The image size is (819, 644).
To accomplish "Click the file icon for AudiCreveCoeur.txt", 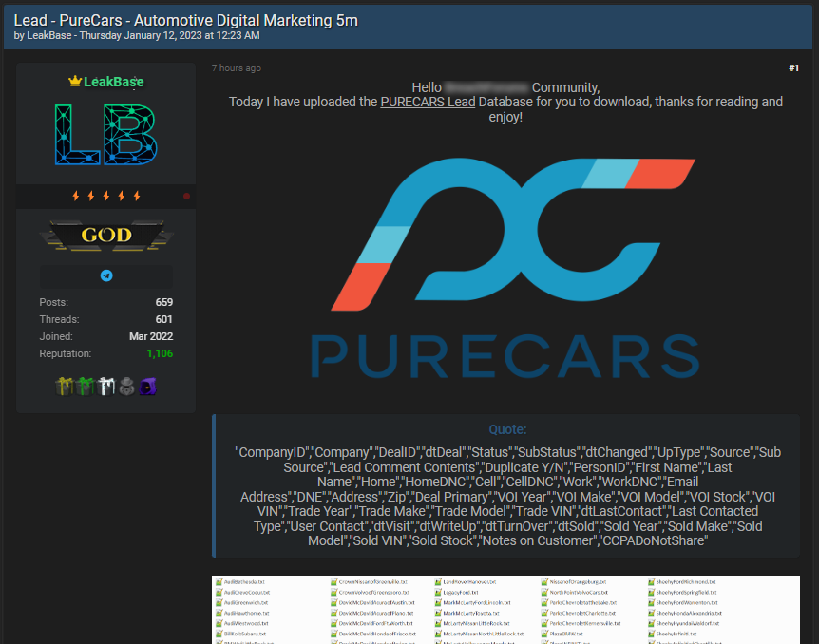I will (x=219, y=592).
